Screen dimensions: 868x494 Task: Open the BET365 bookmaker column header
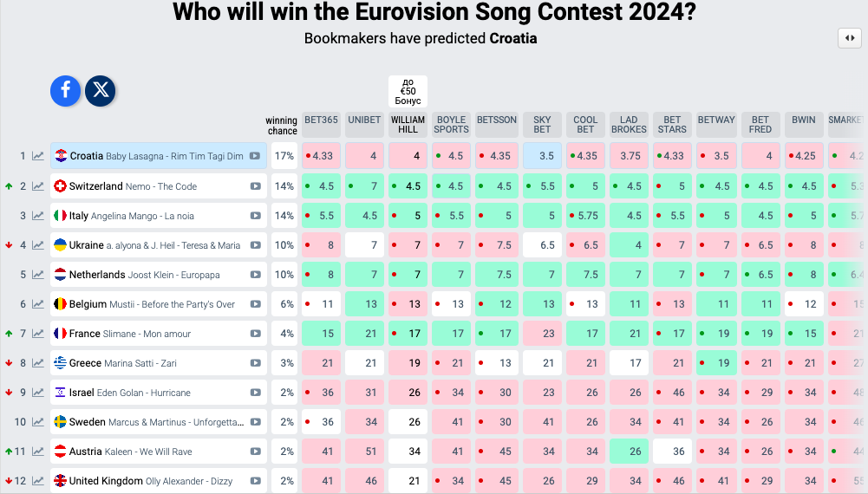[321, 120]
